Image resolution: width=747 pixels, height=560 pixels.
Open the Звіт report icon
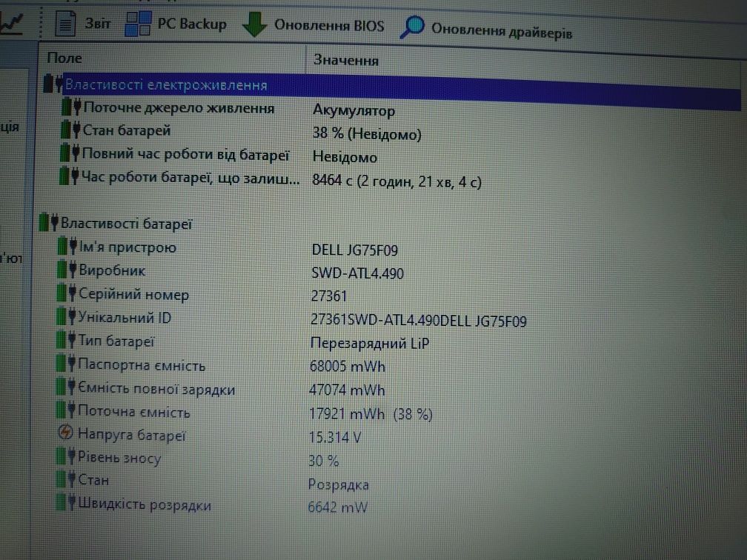tap(65, 23)
